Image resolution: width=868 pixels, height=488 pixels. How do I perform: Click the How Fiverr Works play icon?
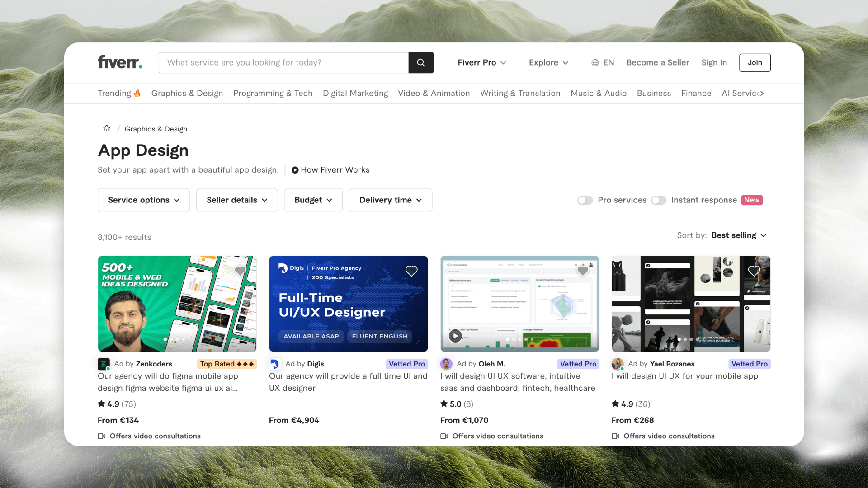pos(295,170)
